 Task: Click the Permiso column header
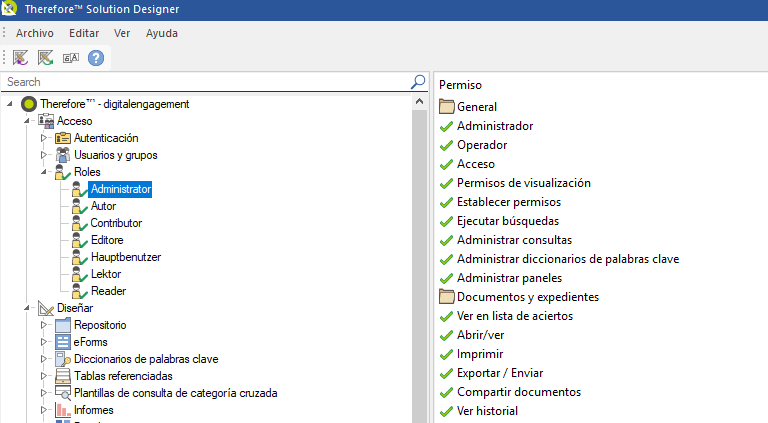(460, 85)
